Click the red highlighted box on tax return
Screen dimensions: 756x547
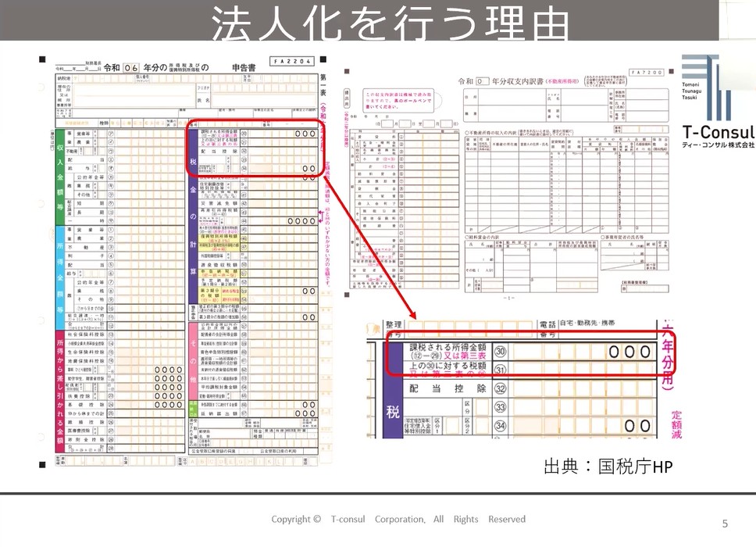click(254, 148)
